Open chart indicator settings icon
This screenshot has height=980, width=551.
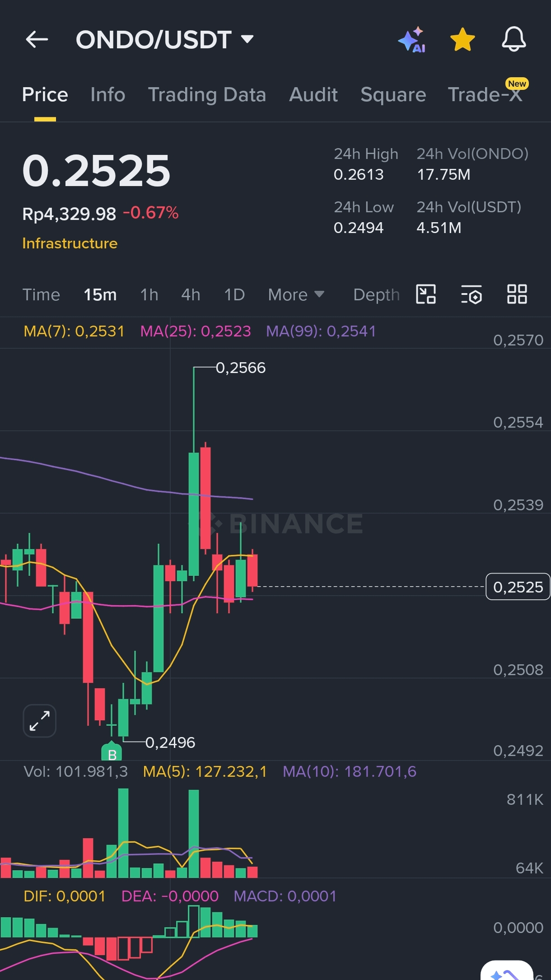(472, 294)
